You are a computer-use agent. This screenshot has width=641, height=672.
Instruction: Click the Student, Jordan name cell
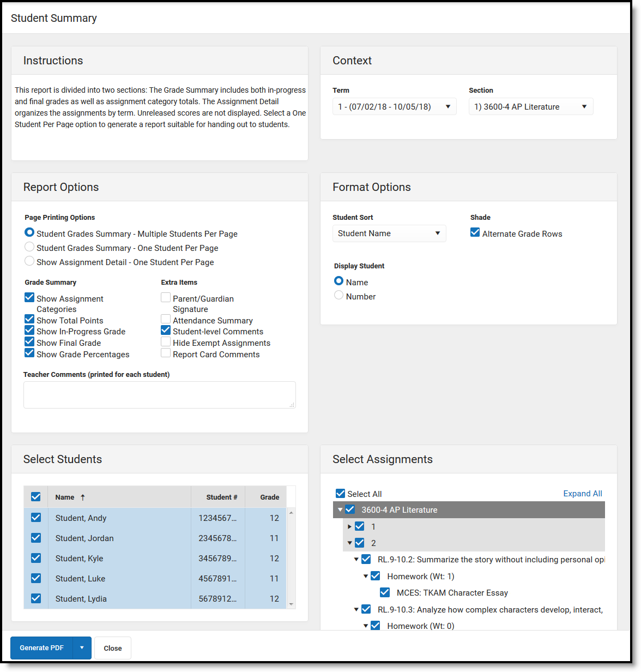point(119,538)
